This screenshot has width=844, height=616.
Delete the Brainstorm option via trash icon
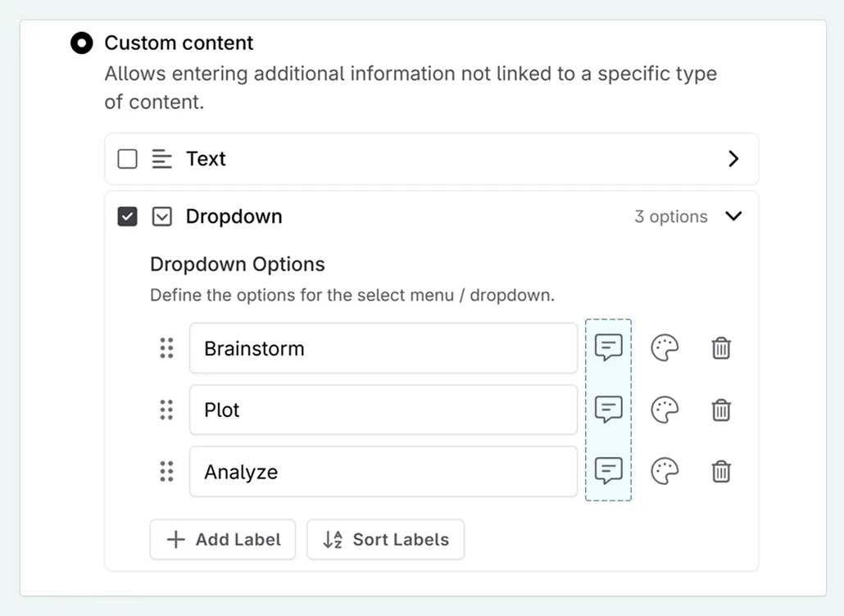coord(721,347)
